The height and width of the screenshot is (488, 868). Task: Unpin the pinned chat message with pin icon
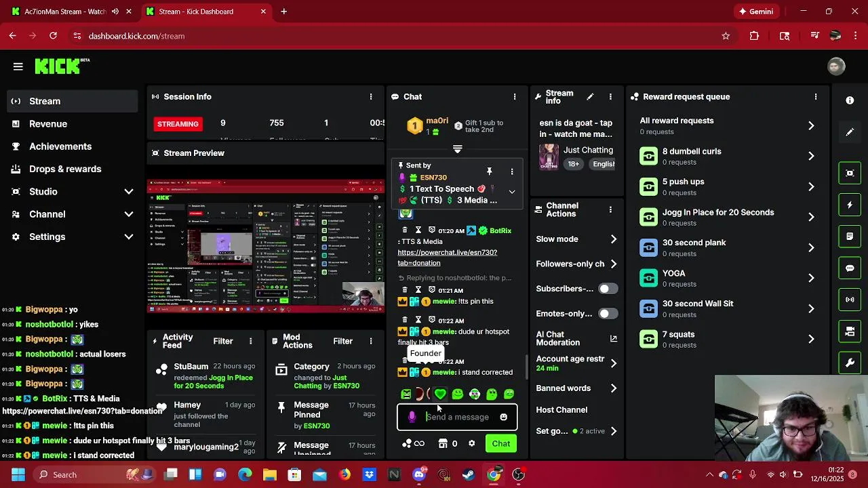coord(489,171)
